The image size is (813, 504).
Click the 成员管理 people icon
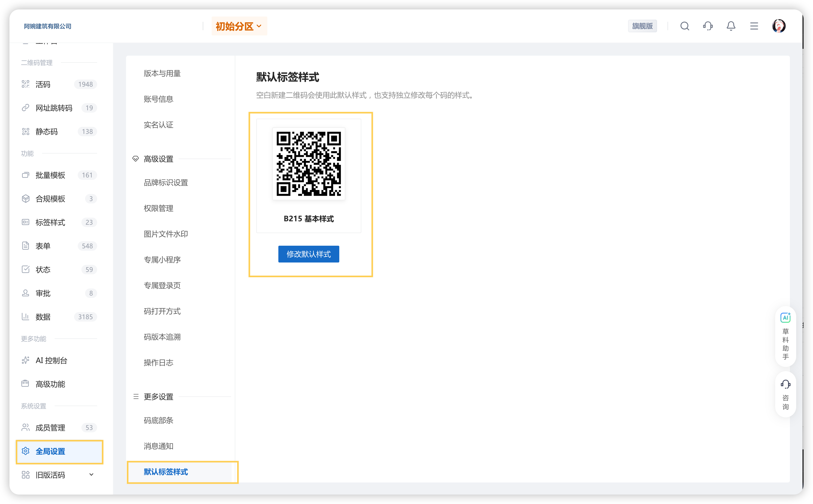click(x=26, y=427)
